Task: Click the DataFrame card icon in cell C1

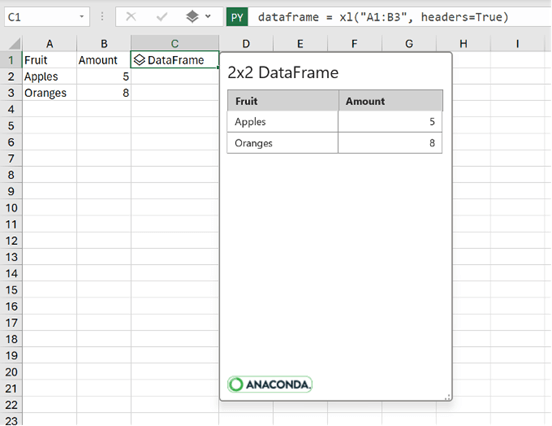Action: coord(139,60)
